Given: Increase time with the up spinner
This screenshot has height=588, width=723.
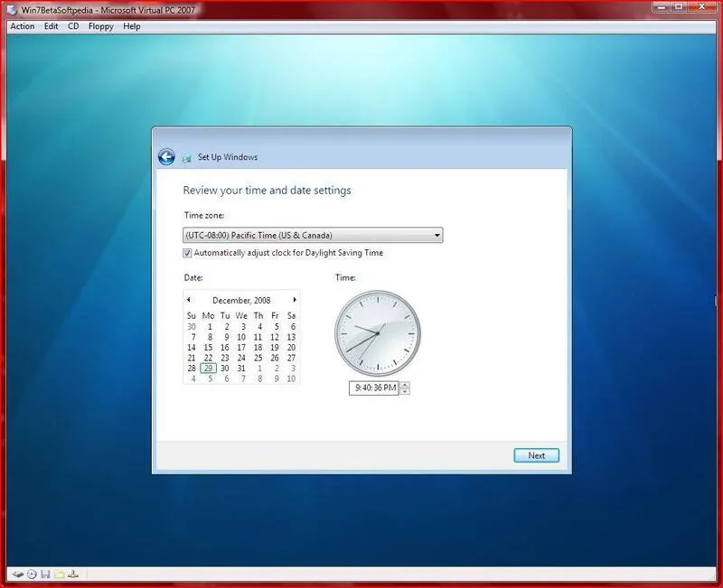Looking at the screenshot, I should point(405,386).
